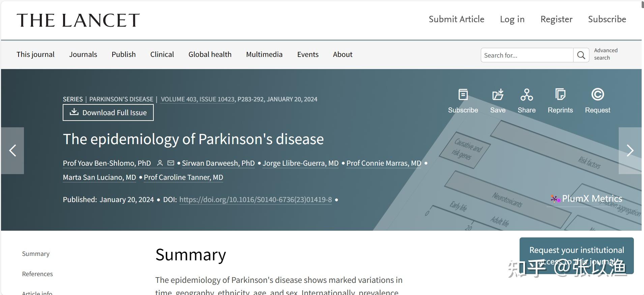Open Advanced search
Viewport: 644px width, 295px height.
606,54
